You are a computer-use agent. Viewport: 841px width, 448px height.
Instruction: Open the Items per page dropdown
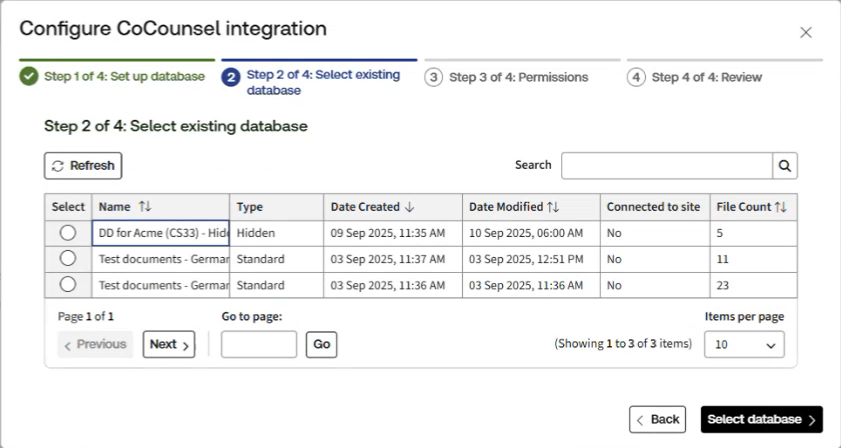point(744,345)
